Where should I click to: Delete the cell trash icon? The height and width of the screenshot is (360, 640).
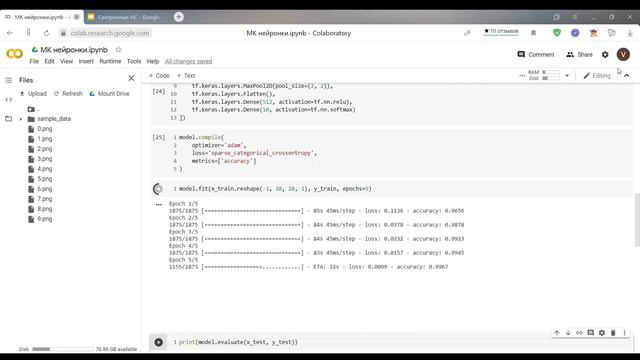(613, 333)
